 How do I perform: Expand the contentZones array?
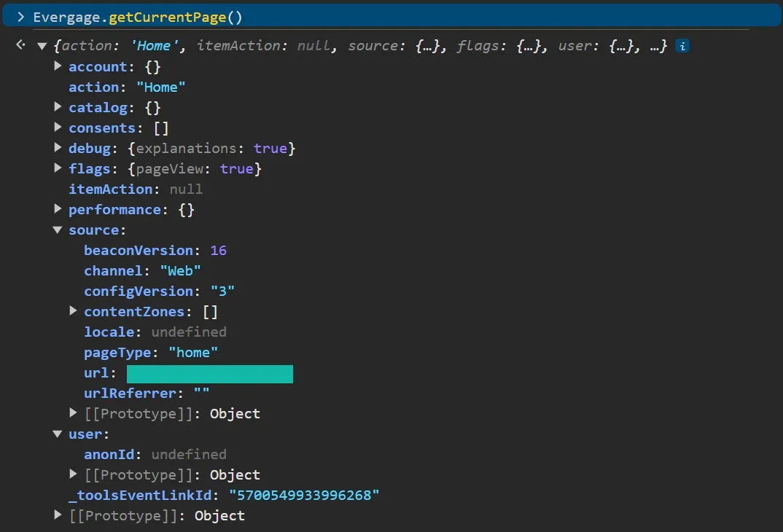(73, 311)
